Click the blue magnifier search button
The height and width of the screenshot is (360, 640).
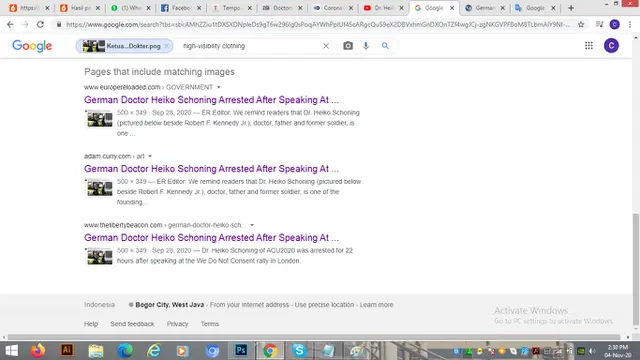click(x=385, y=46)
